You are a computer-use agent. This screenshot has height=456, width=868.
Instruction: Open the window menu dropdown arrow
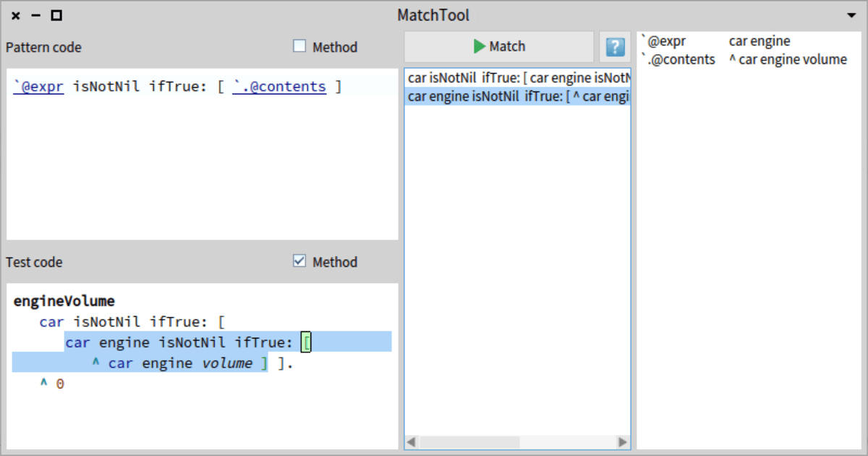(851, 15)
